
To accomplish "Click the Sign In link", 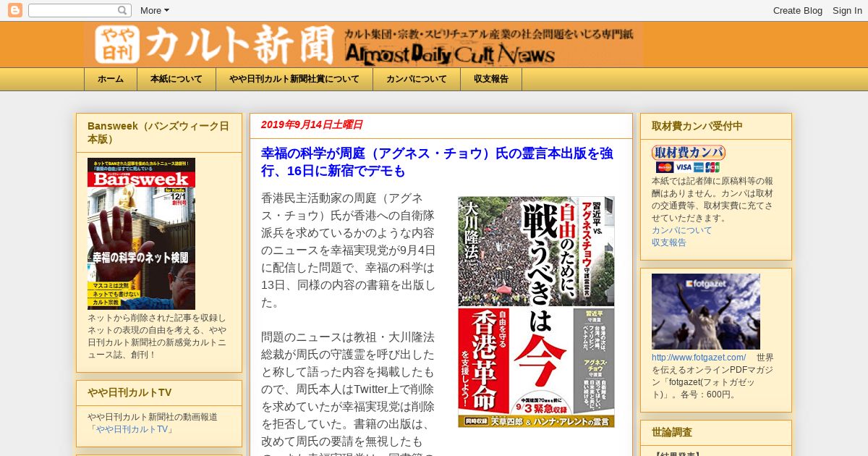I will coord(847,10).
